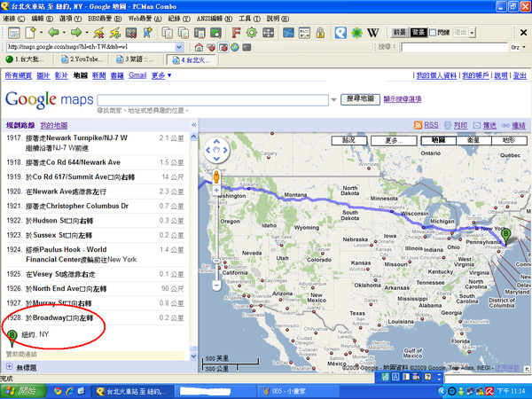The width and height of the screenshot is (532, 399).
Task: Collapse the left panel with the double chevron
Action: click(193, 125)
